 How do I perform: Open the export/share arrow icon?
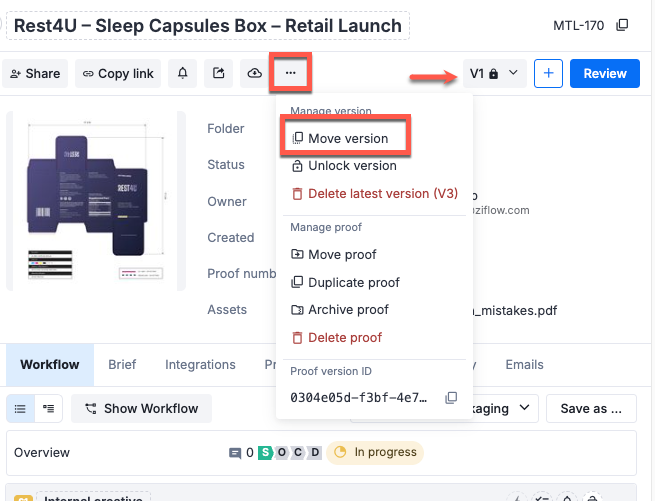tap(218, 74)
